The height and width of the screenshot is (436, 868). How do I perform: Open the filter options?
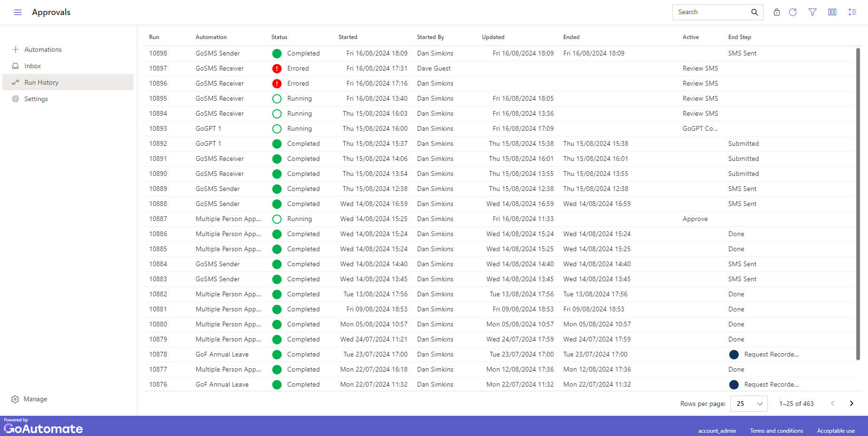813,12
